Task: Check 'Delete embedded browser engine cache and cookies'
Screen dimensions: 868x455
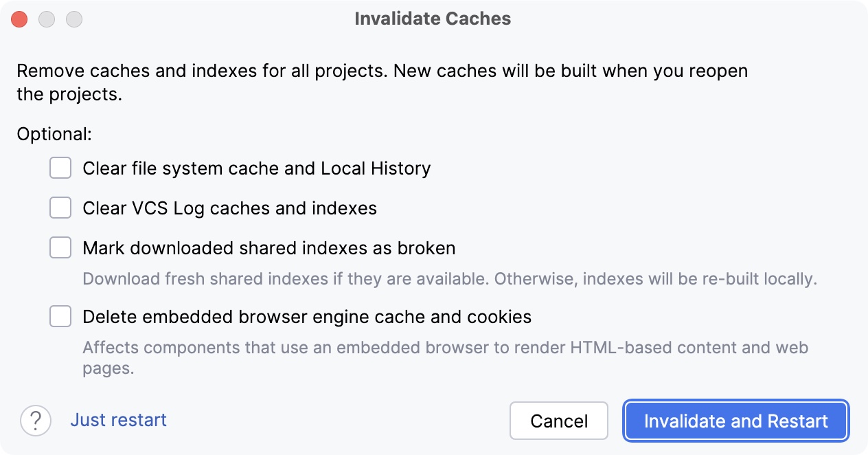Action: click(x=60, y=316)
